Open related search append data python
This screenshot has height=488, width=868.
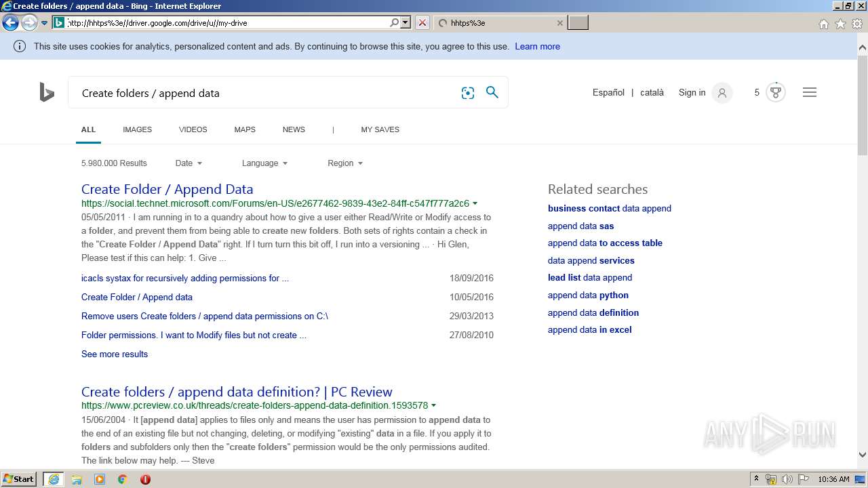(588, 295)
